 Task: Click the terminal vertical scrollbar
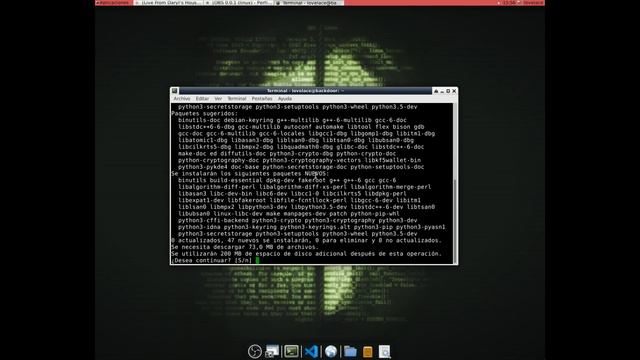click(x=455, y=184)
